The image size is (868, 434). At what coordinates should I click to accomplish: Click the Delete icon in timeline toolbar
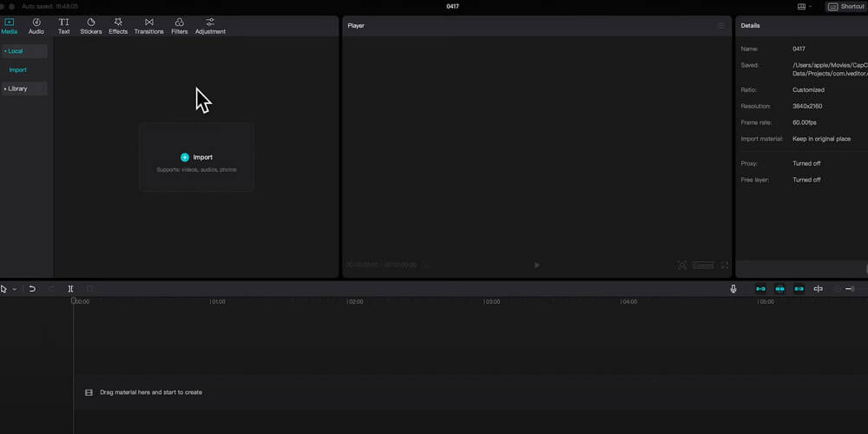pos(89,289)
